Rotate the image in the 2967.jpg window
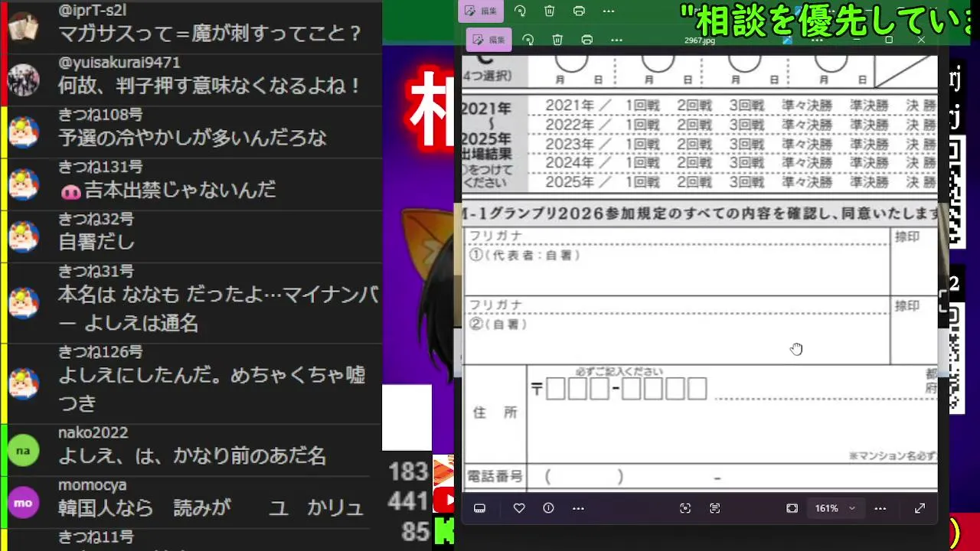 point(528,40)
